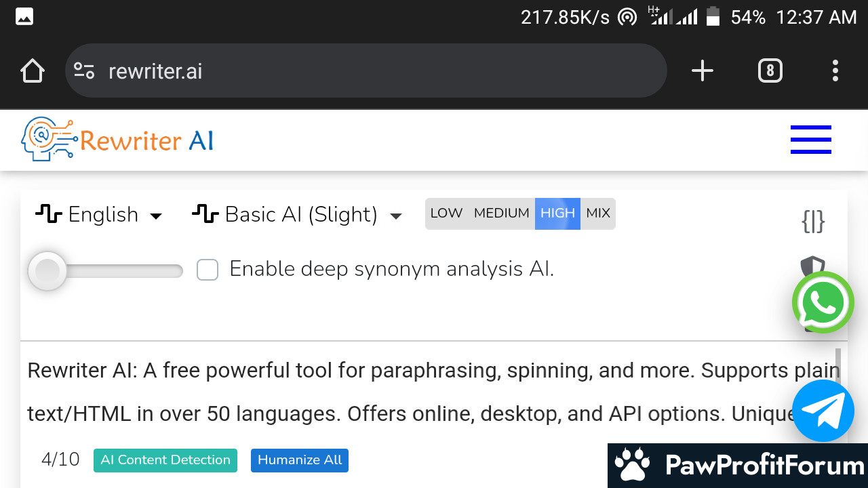Click the curly braces spintax icon
This screenshot has height=488, width=868.
[x=813, y=221]
